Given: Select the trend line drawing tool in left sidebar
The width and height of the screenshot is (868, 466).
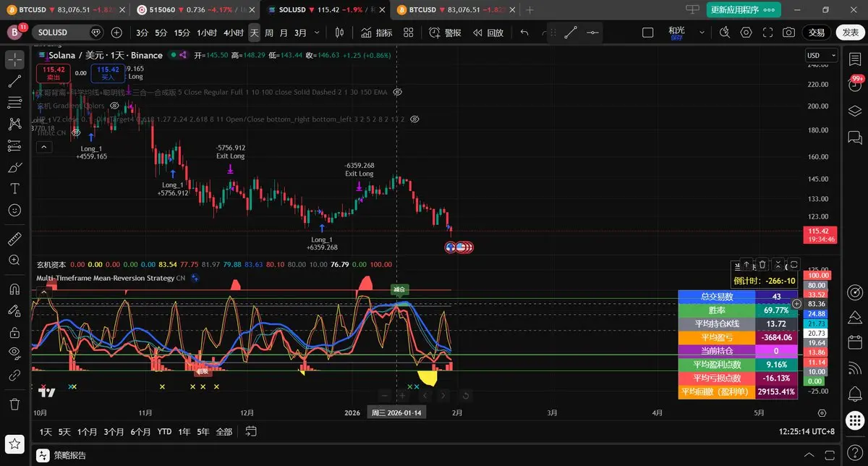Looking at the screenshot, I should tap(14, 81).
